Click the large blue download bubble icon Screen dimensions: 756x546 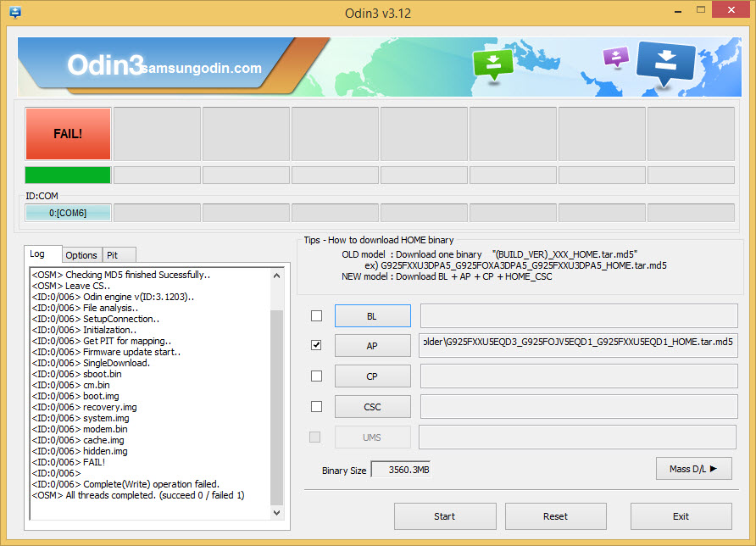click(x=666, y=64)
